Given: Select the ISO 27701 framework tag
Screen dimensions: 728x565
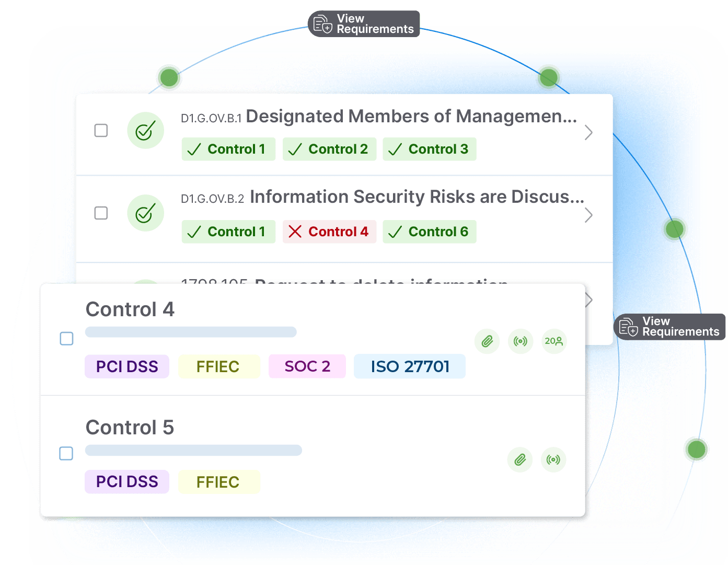Looking at the screenshot, I should click(409, 366).
